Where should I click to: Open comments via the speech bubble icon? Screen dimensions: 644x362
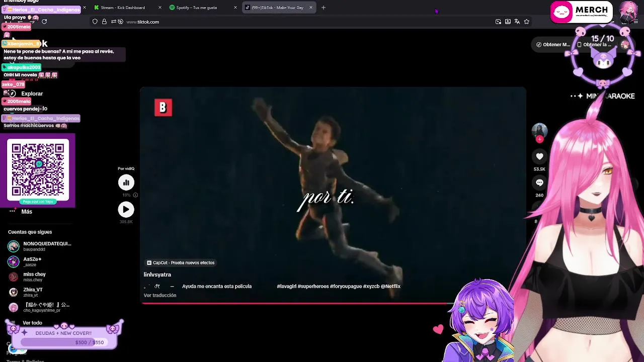(x=539, y=183)
